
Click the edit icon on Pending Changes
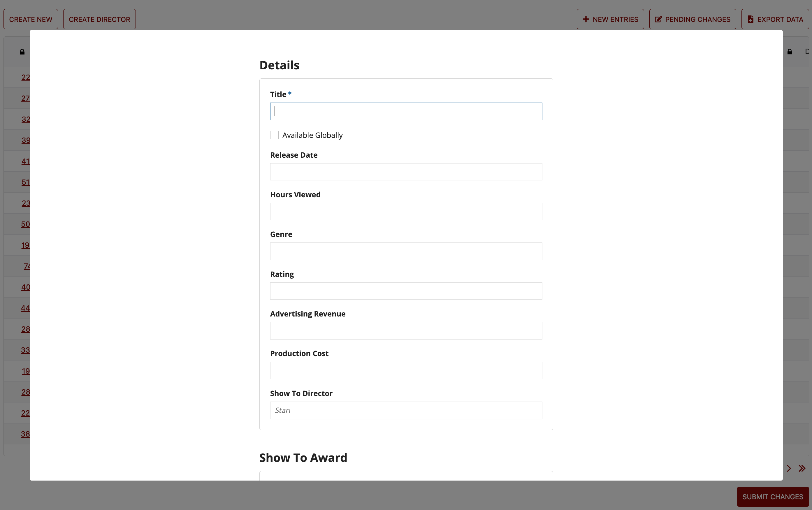[x=658, y=19]
